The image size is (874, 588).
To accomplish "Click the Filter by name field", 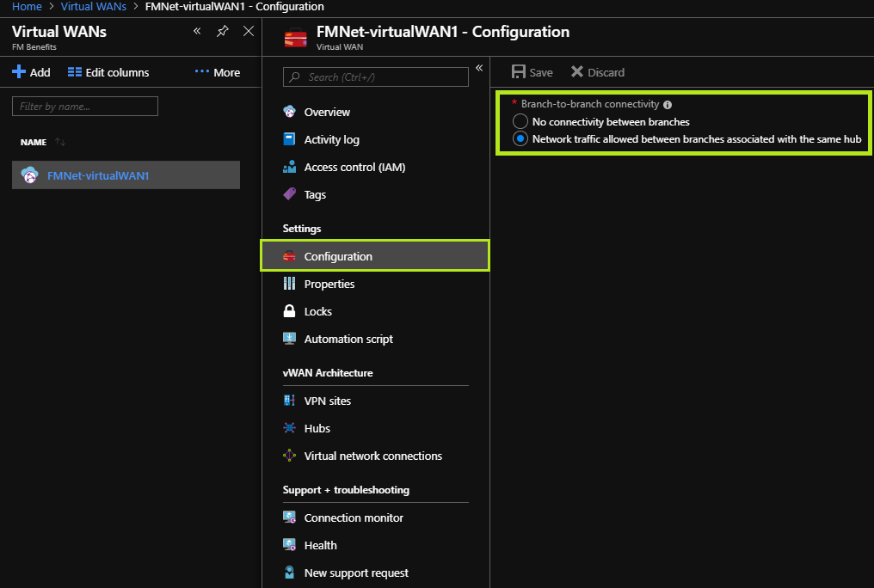I will point(85,107).
